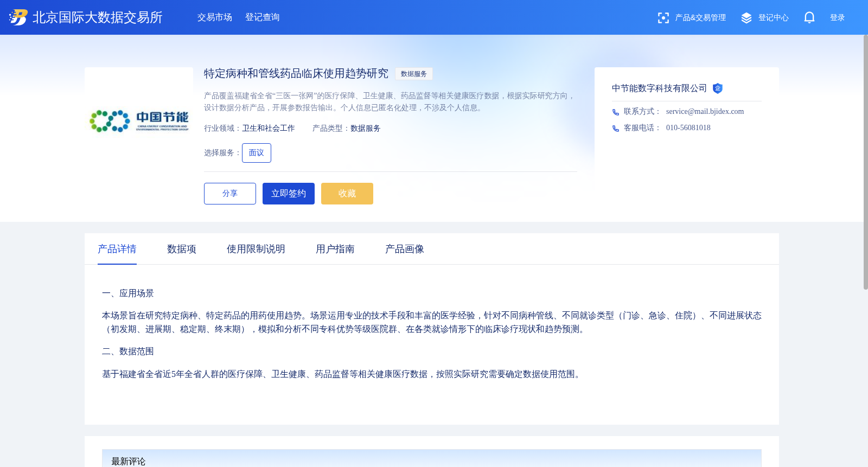Click the page vertical scrollbar
Screen dimensions: 868x467
865,163
